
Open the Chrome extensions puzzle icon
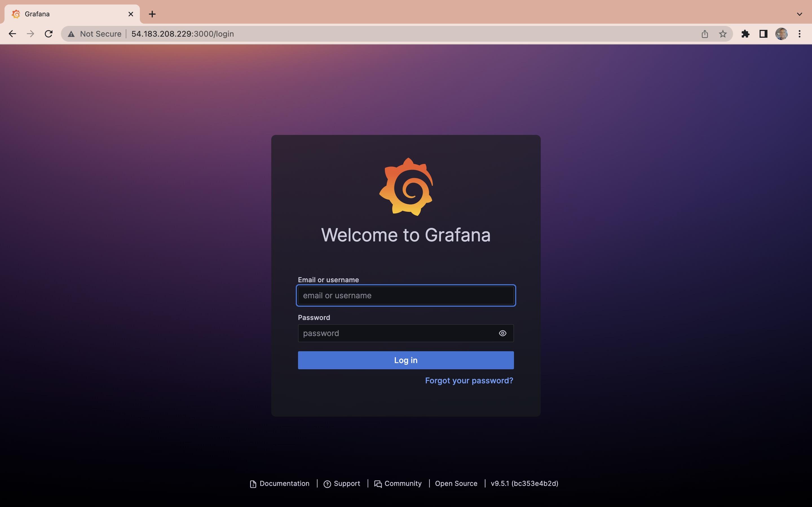pyautogui.click(x=745, y=34)
